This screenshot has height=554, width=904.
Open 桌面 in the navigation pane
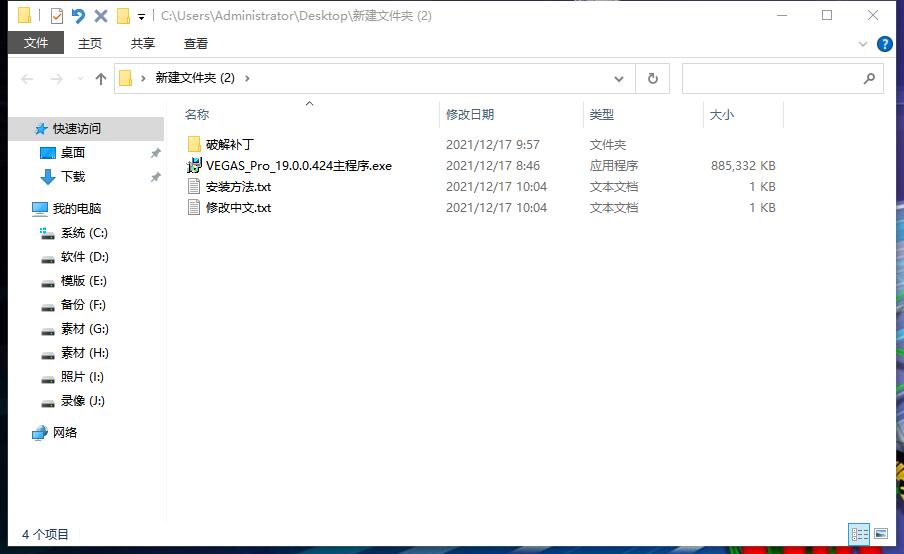click(73, 153)
